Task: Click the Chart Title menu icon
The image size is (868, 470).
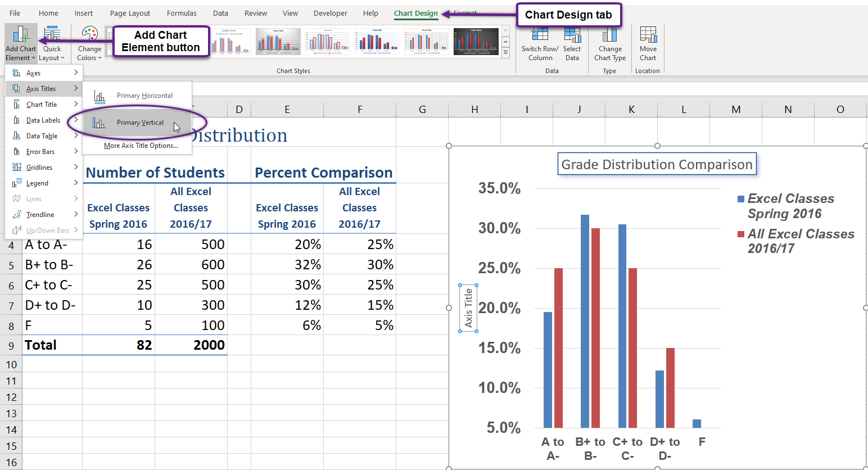Action: click(16, 105)
